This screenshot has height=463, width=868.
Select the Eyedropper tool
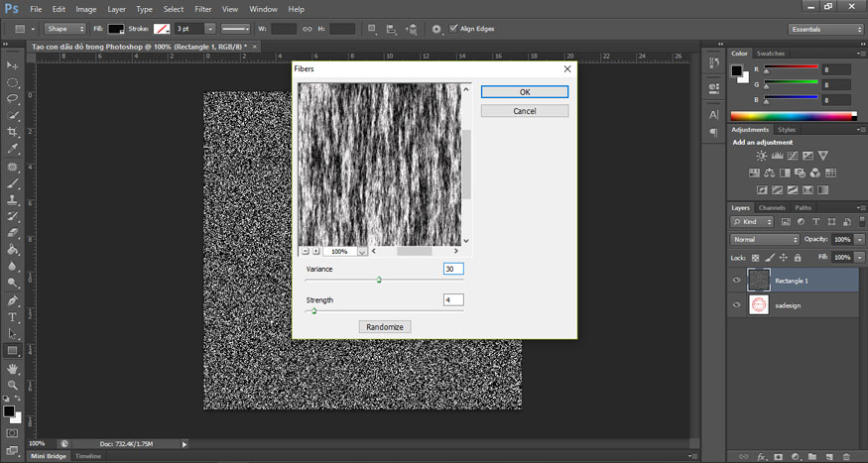tap(12, 149)
